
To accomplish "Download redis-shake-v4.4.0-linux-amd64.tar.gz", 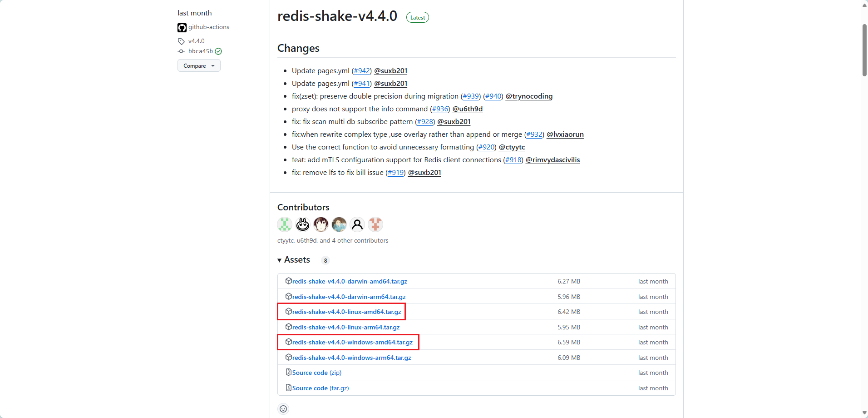I will pyautogui.click(x=346, y=312).
